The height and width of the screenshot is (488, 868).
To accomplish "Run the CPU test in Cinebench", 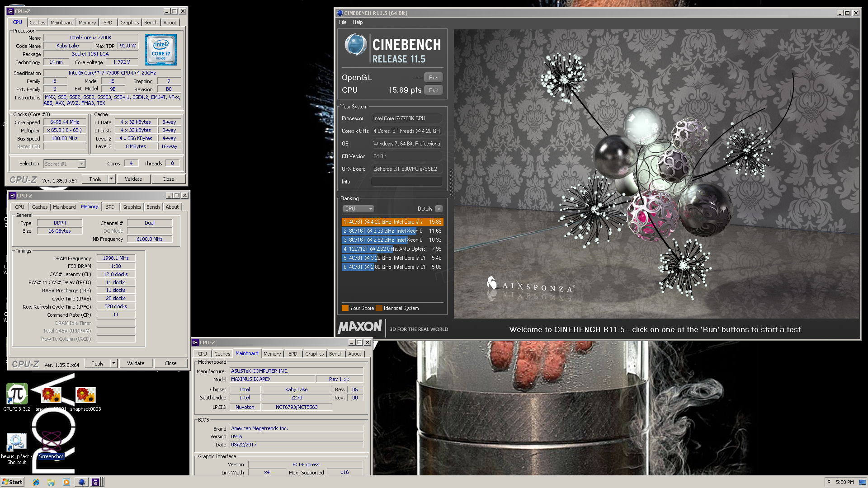I will tap(434, 90).
